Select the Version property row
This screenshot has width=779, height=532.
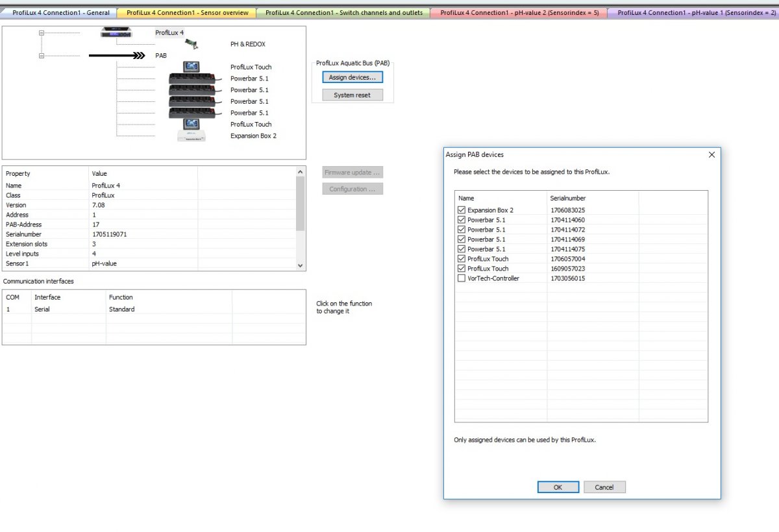click(149, 205)
